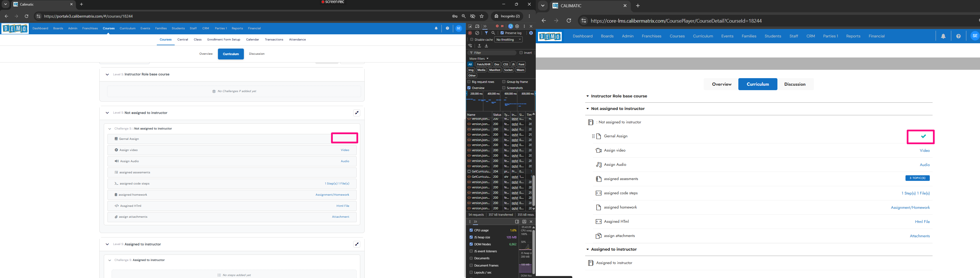Viewport: 980px width, 278px height.
Task: Click the Assignment/Homework link on right
Action: pos(910,208)
